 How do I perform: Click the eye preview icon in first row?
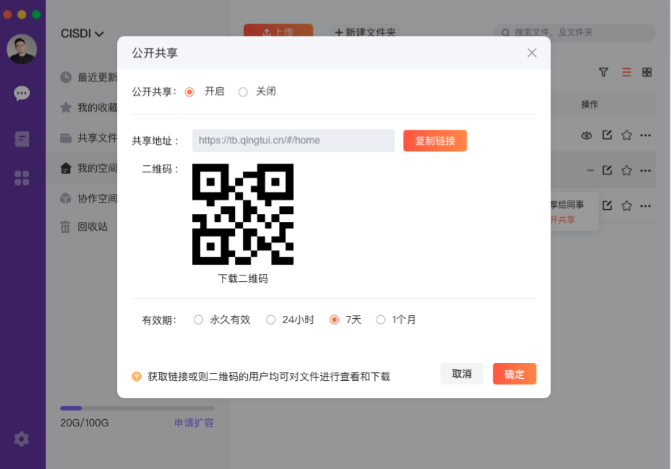pos(586,135)
